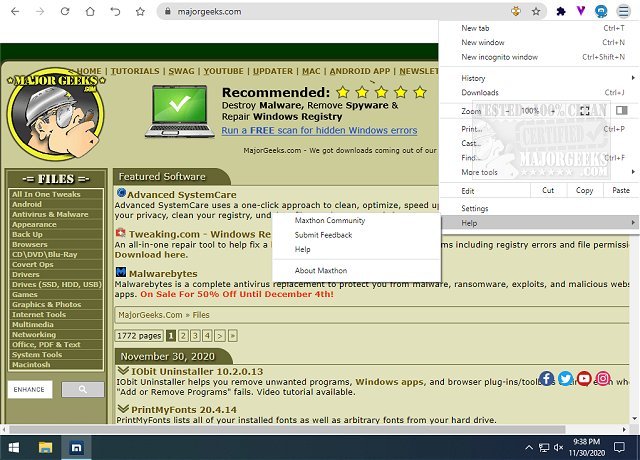The image size is (640, 460).
Task: Open Windows Start menu
Action: pyautogui.click(x=14, y=448)
